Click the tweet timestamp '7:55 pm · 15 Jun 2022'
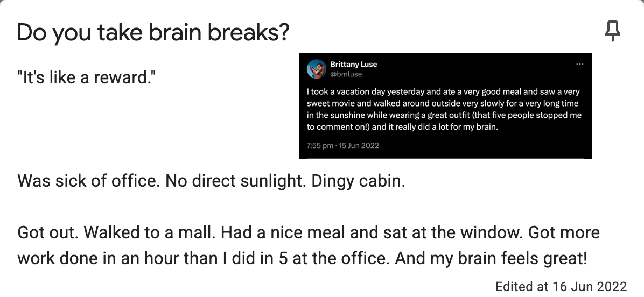The height and width of the screenshot is (297, 644). pyautogui.click(x=342, y=146)
